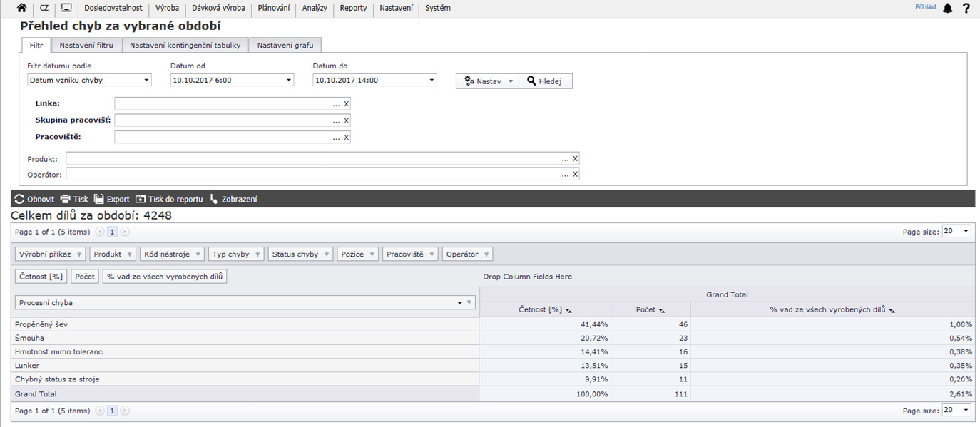Open help via question mark icon

tap(966, 9)
